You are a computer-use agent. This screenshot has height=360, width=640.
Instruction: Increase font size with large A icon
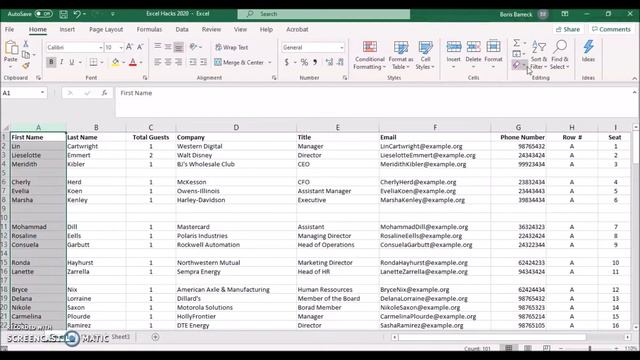[129, 47]
